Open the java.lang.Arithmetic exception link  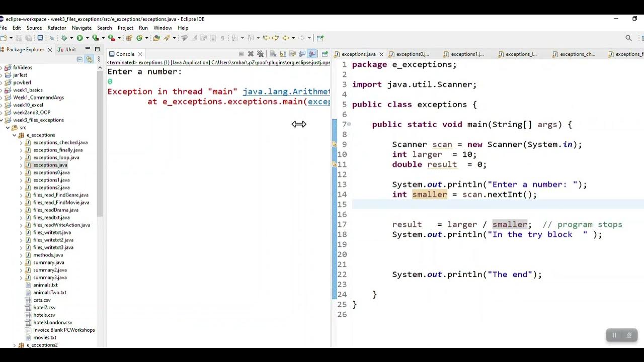pyautogui.click(x=286, y=92)
